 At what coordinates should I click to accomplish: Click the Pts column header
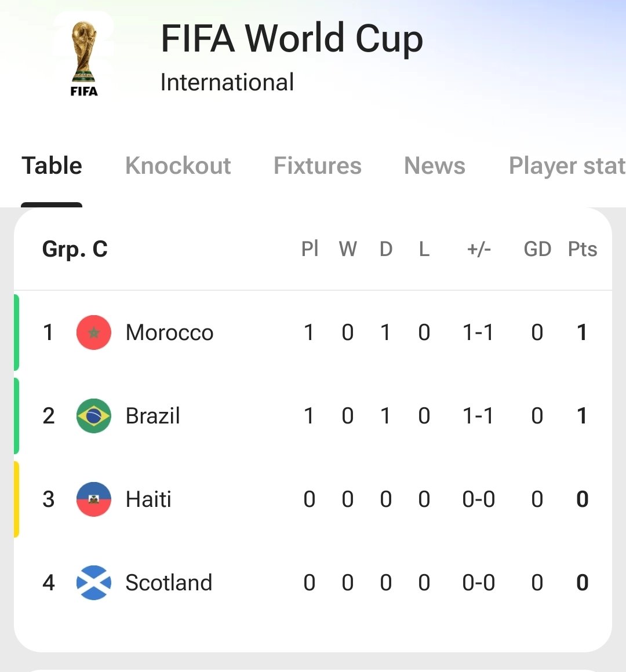(x=583, y=249)
